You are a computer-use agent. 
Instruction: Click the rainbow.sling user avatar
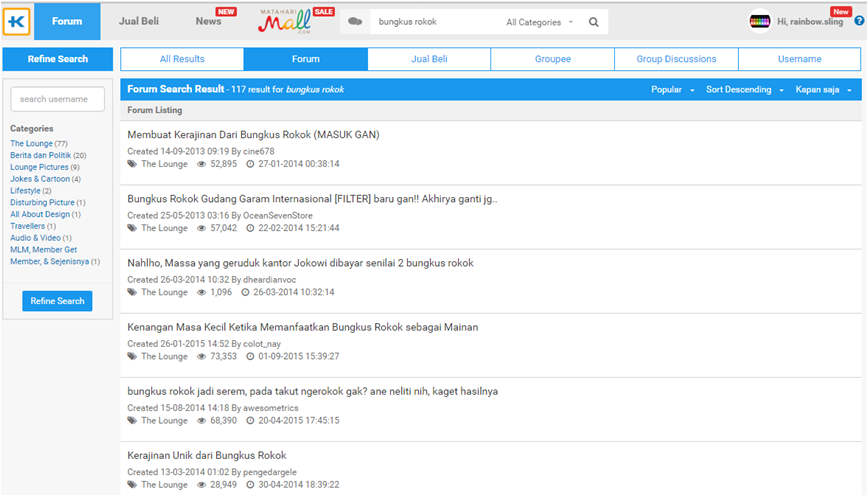(x=760, y=22)
